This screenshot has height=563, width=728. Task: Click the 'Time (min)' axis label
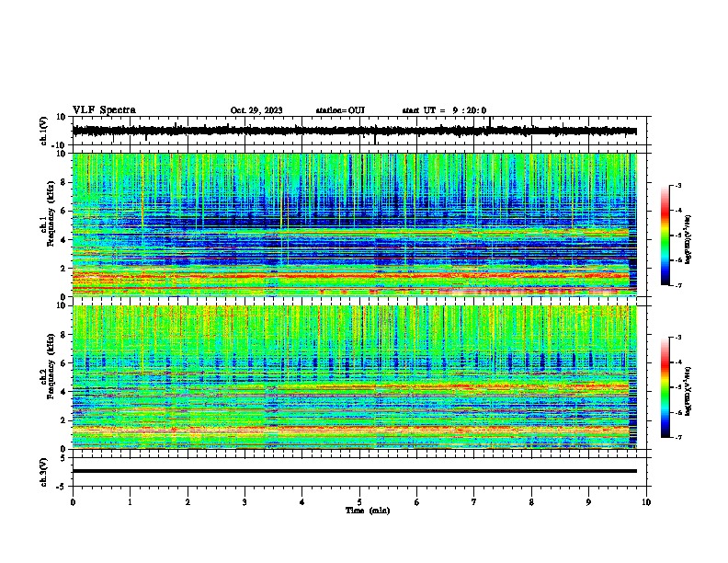point(368,511)
